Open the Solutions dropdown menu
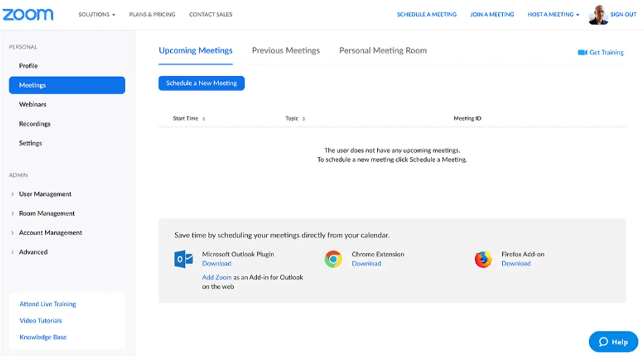Screen dimensions: 644x362 point(97,14)
